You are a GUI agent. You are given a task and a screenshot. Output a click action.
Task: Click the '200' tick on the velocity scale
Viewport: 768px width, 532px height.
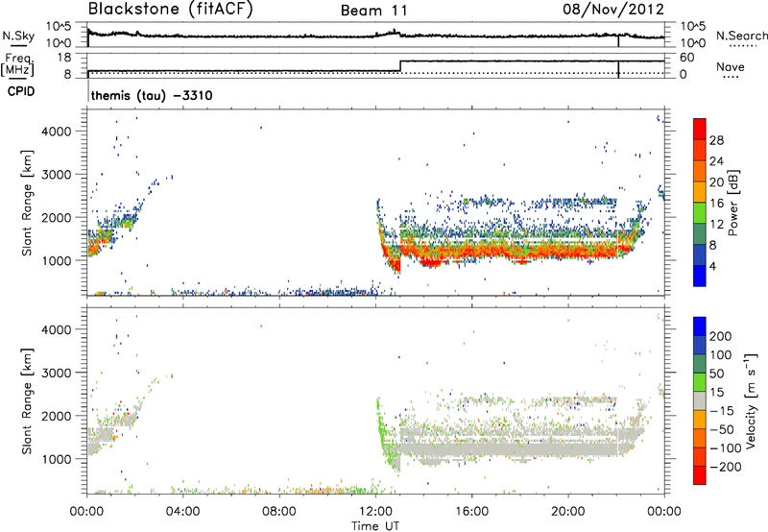click(x=721, y=336)
